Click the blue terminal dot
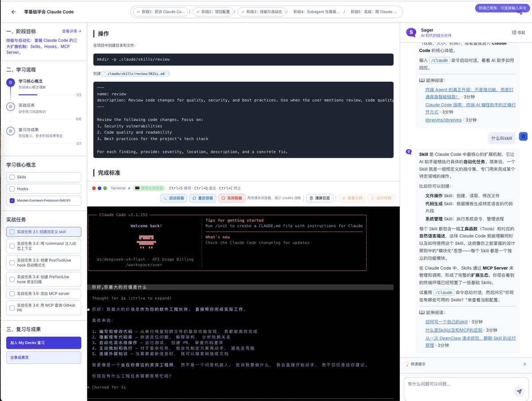 (x=100, y=188)
